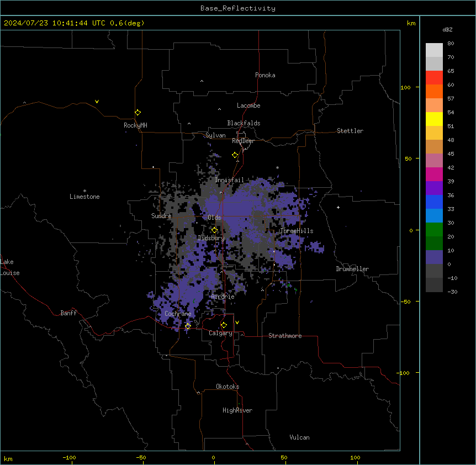Click the yellow diamond marker above RockyMH
This screenshot has width=476, height=465.
click(137, 113)
